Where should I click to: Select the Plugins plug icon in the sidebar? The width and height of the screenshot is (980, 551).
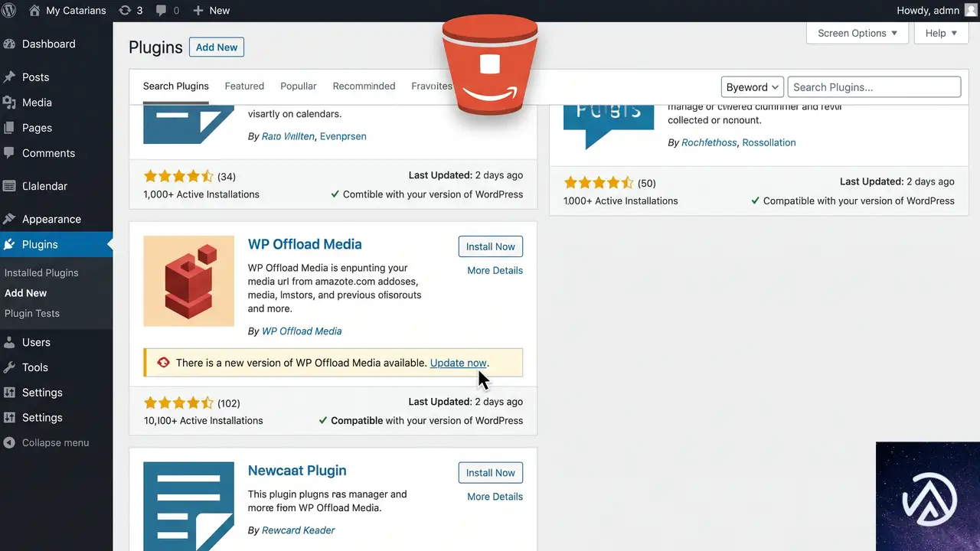click(9, 245)
